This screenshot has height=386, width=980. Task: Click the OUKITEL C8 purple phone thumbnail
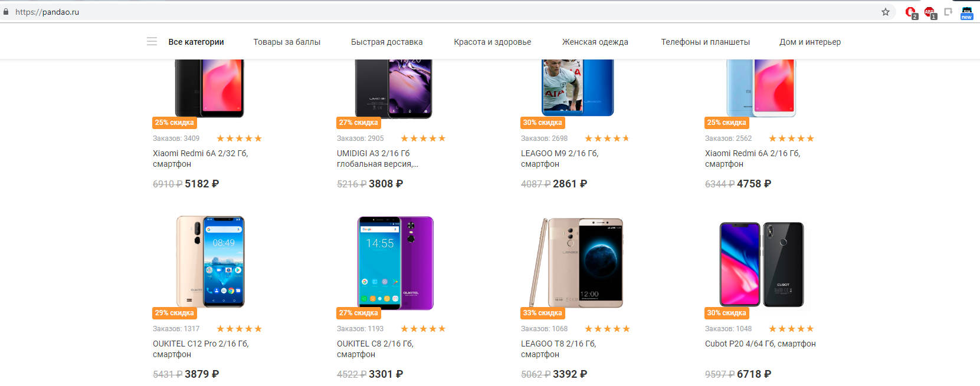pos(395,263)
